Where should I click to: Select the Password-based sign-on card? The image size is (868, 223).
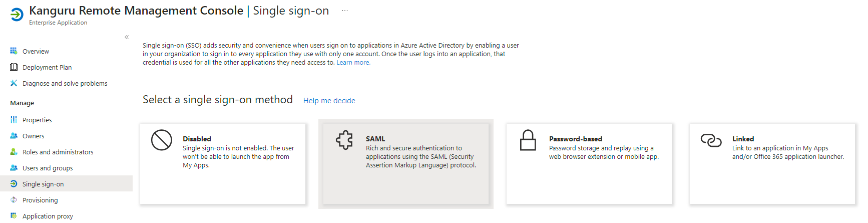coord(589,163)
